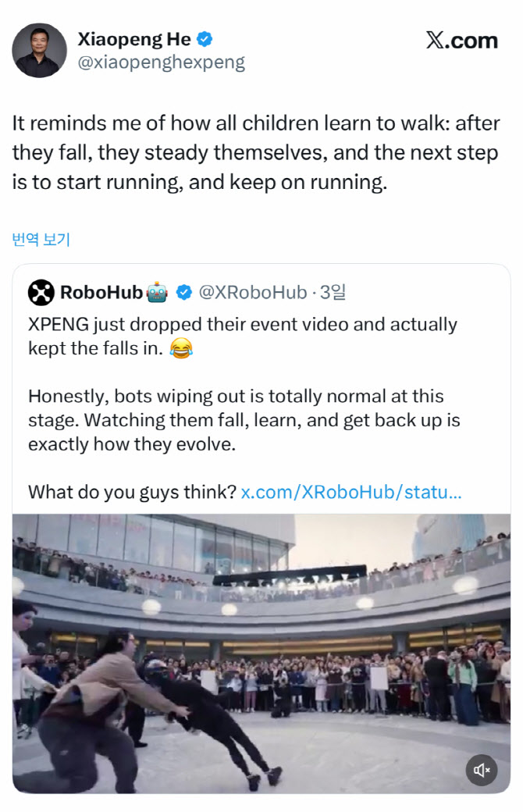Screen dimensions: 523x812
Task: Click the robot emoji after RoboHub
Action: point(157,293)
